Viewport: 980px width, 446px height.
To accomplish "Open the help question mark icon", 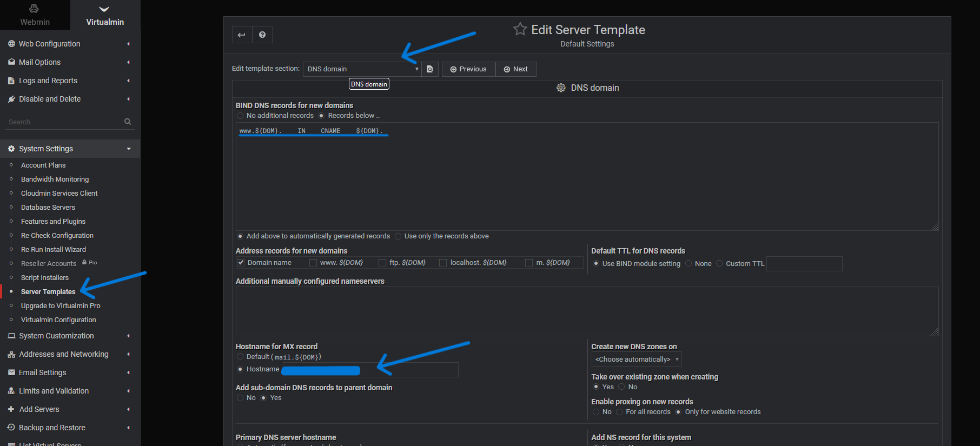I will pyautogui.click(x=262, y=35).
